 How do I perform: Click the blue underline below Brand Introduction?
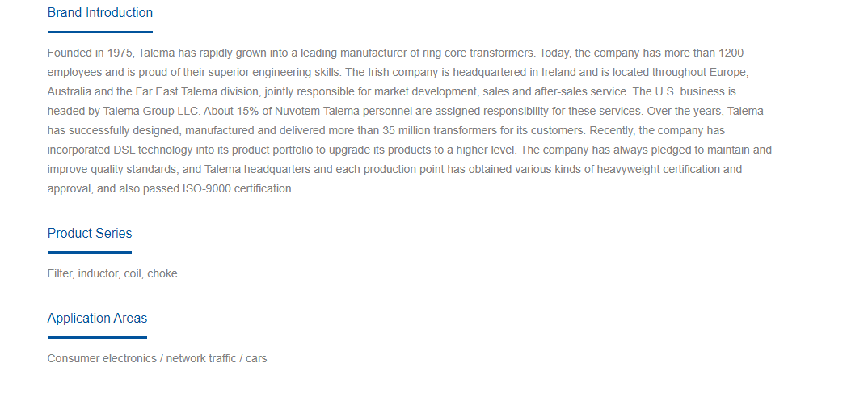(99, 32)
